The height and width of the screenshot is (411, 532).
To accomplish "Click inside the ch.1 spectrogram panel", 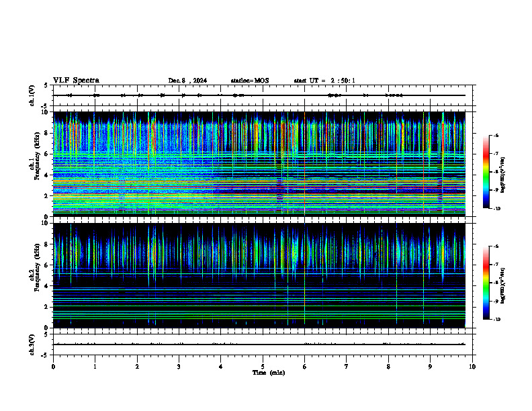I will coord(259,164).
